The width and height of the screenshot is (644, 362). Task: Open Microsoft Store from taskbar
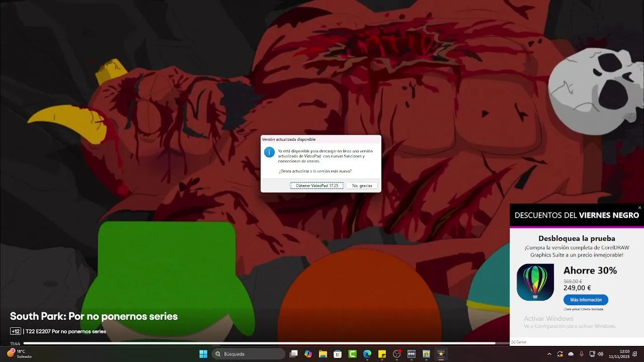[x=338, y=354]
